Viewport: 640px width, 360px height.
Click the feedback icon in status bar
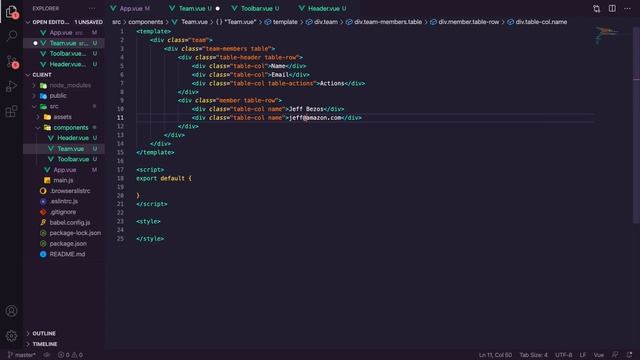pos(615,355)
